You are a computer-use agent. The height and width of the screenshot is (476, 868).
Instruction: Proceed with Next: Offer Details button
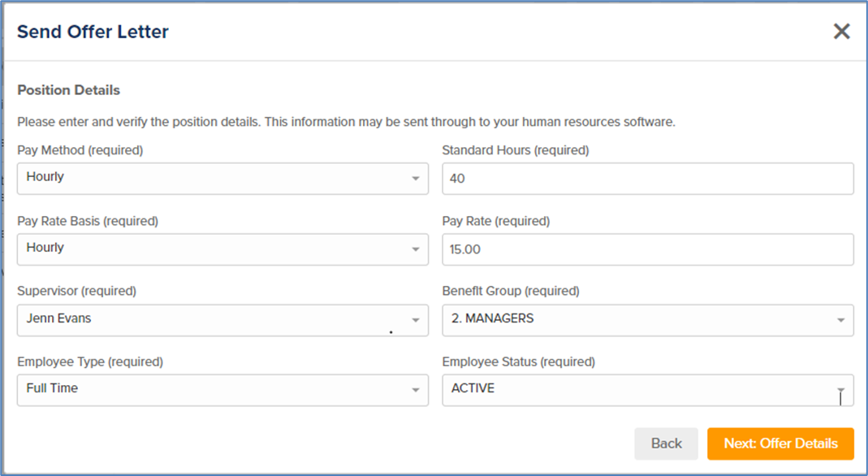point(780,444)
